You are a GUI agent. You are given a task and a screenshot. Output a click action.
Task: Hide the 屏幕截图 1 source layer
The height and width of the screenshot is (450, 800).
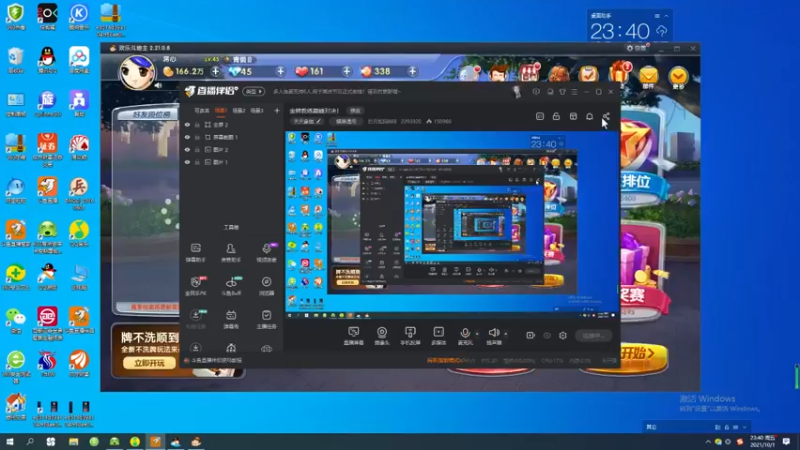coord(187,137)
